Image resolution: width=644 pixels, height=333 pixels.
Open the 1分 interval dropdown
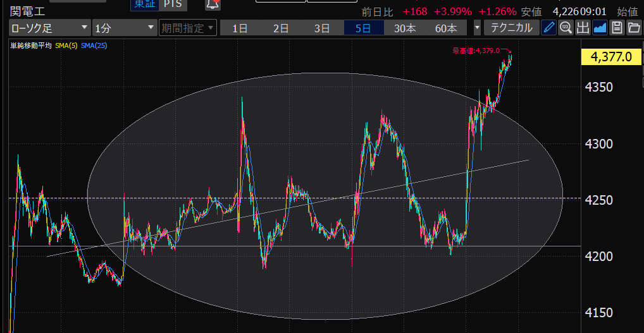click(124, 28)
